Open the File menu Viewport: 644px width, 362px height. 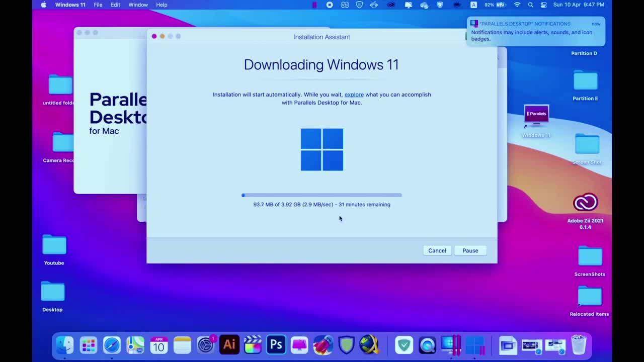[x=98, y=5]
